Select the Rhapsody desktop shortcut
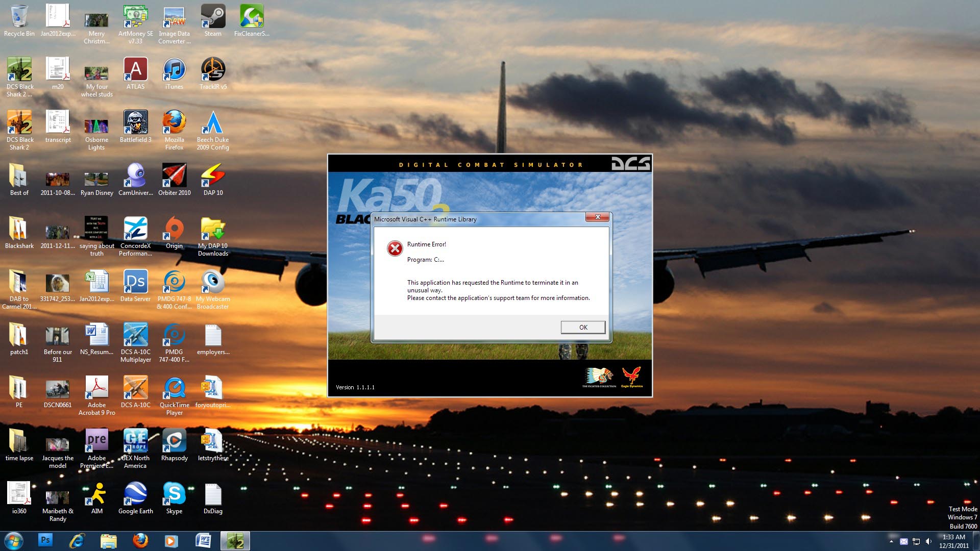Viewport: 980px width, 551px height. point(174,445)
